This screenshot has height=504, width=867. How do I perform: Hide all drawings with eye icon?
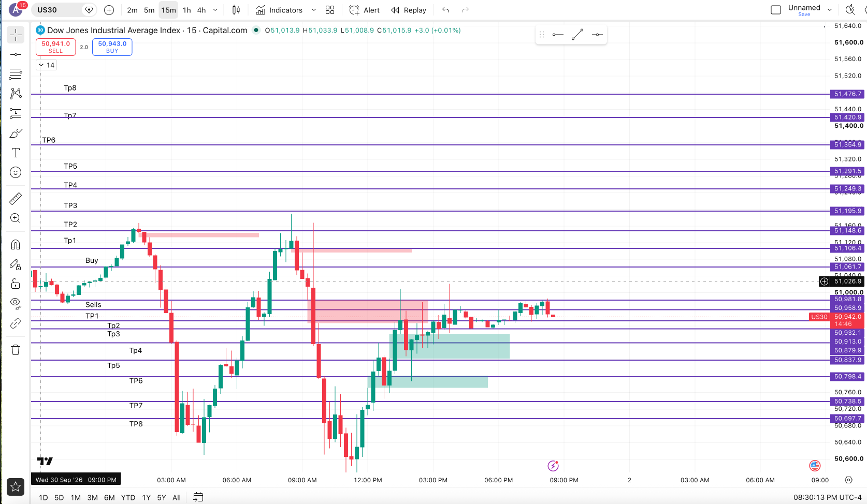pos(16,303)
